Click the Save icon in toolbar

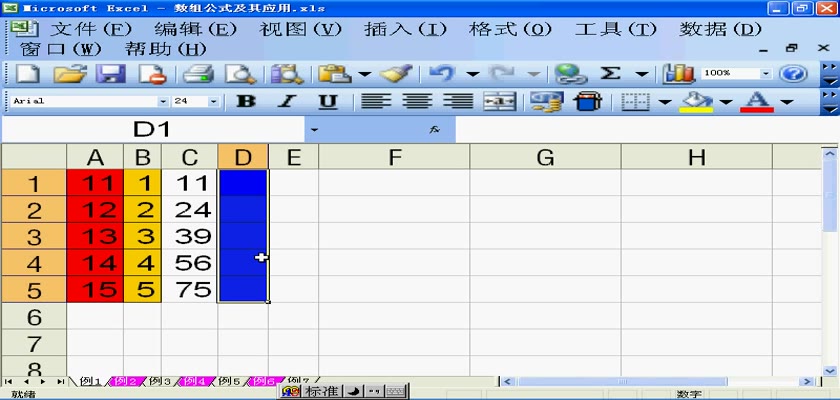(109, 74)
